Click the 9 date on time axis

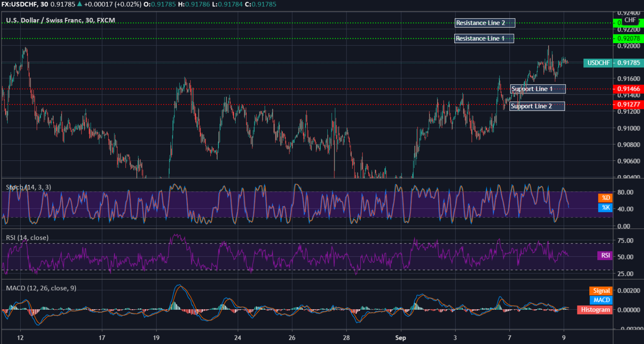click(x=564, y=338)
